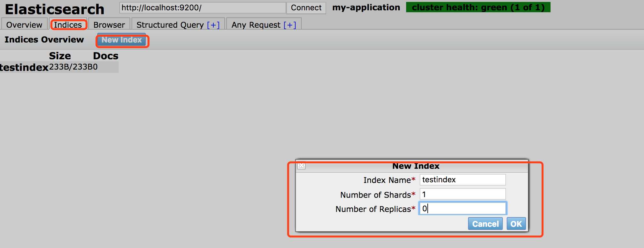This screenshot has height=248, width=644.
Task: Click the New Index dialog title bar
Action: click(412, 166)
